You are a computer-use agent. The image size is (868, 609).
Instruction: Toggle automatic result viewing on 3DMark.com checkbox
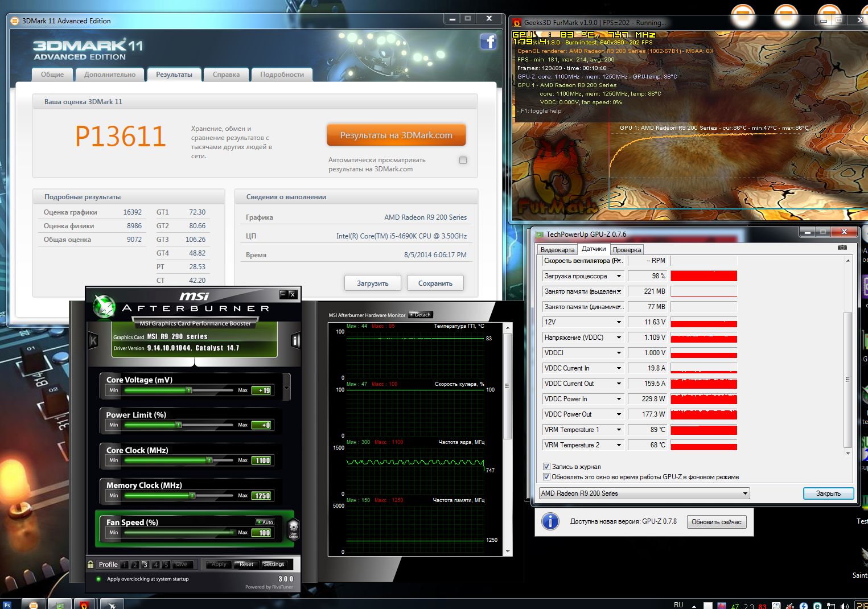(463, 160)
